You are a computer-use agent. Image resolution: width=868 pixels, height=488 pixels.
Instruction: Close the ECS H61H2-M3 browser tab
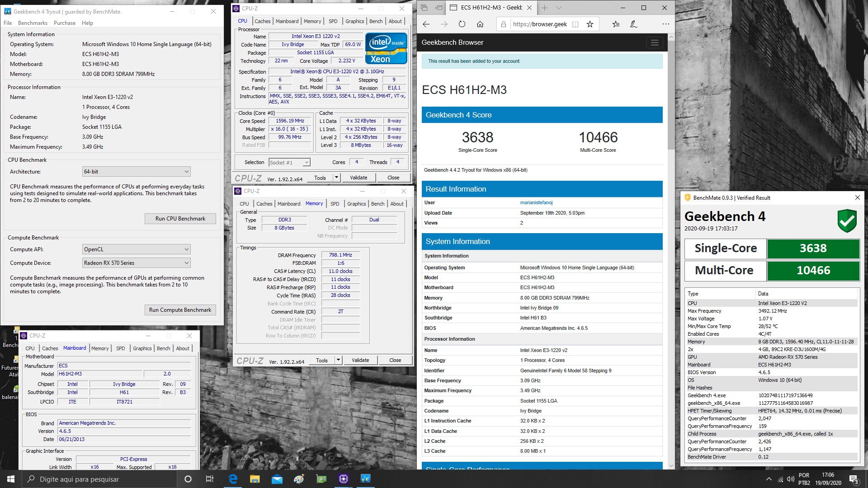pyautogui.click(x=529, y=8)
